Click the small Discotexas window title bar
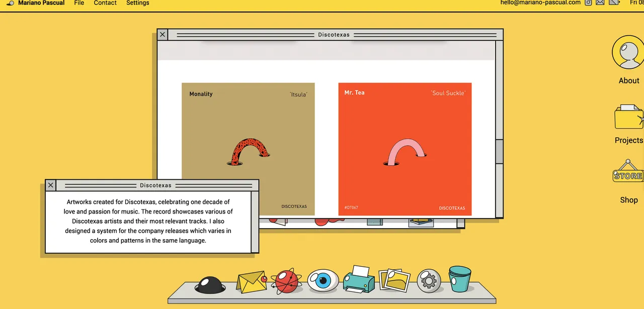The width and height of the screenshot is (644, 309). point(156,185)
